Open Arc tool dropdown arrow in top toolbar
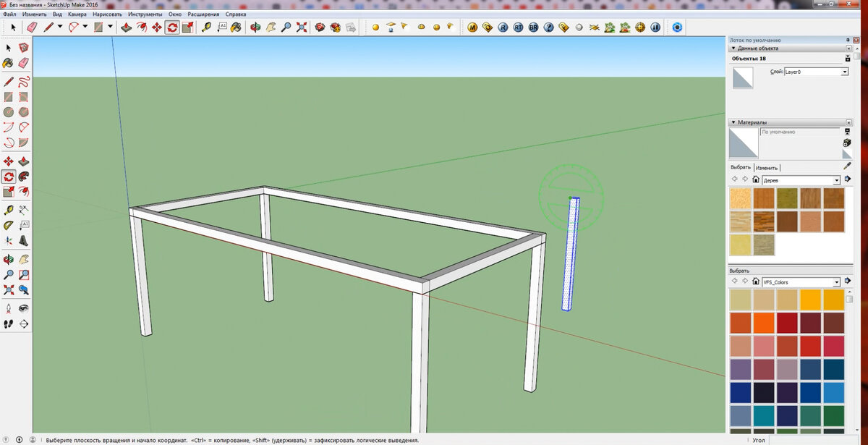Screen dimensions: 868x445 (85, 27)
